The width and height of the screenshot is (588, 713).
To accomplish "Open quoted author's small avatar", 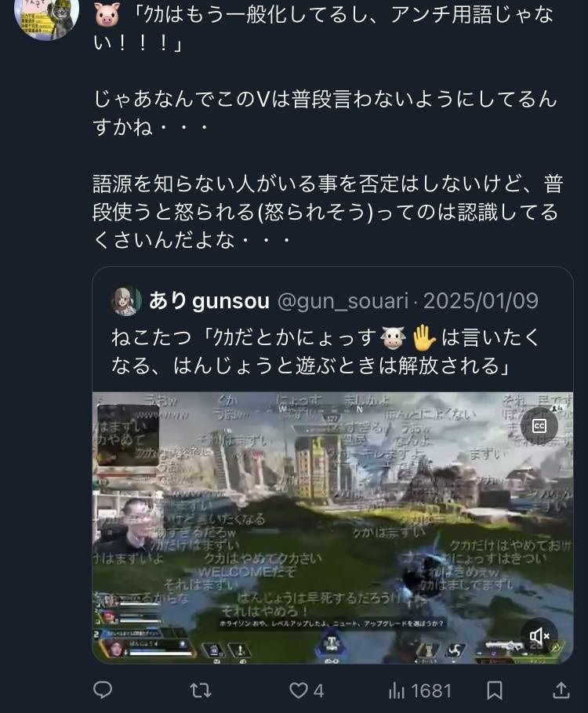I will (x=126, y=301).
